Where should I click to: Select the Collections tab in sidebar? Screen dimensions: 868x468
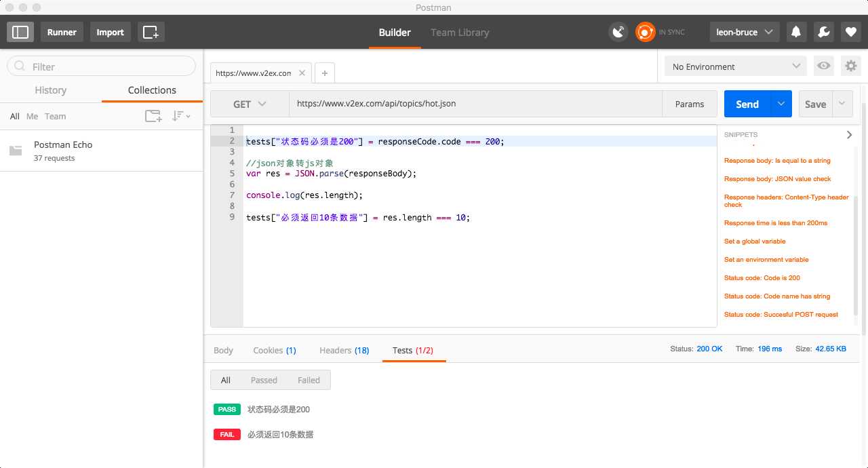tap(152, 90)
